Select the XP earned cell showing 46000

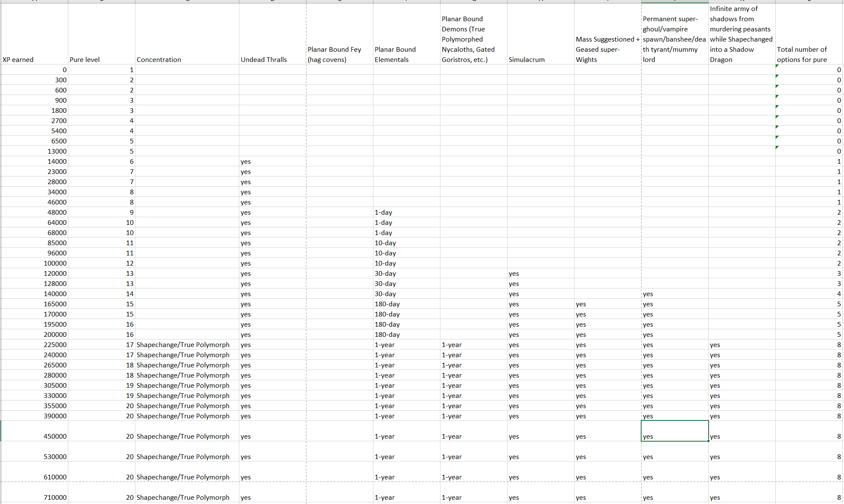pos(34,202)
